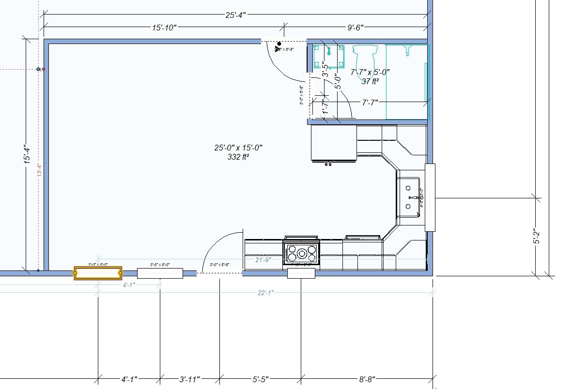Screen dimensions: 588x389
Task: Click the black 4'-1" bottom dimension
Action: click(129, 379)
